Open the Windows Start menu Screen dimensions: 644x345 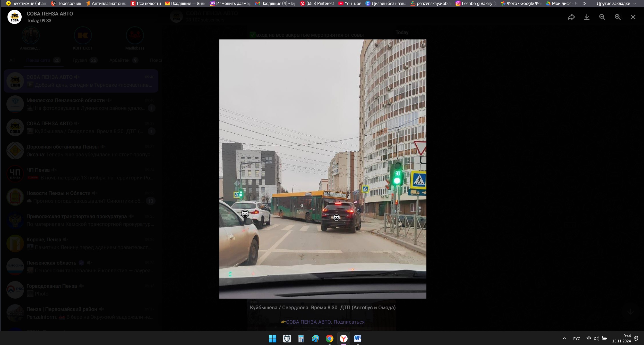[272, 339]
